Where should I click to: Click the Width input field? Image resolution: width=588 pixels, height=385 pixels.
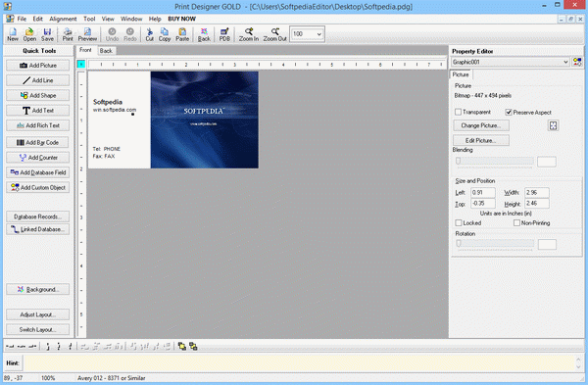pos(537,193)
